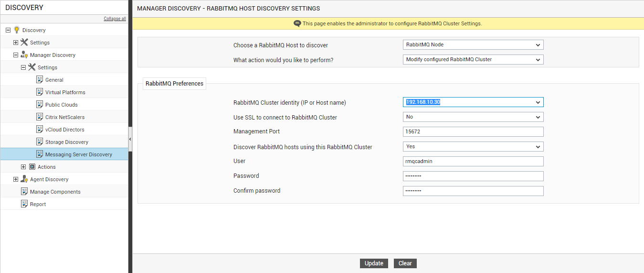Click the Manager Discovery tree label
This screenshot has height=273, width=644.
coord(53,55)
